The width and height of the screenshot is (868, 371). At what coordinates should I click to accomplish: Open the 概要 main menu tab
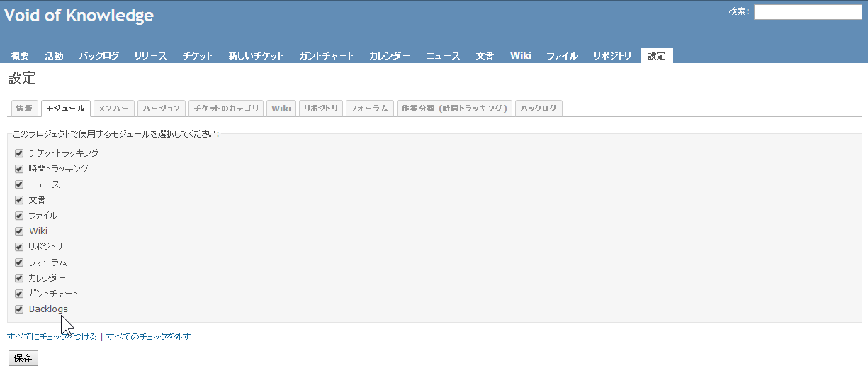click(21, 56)
